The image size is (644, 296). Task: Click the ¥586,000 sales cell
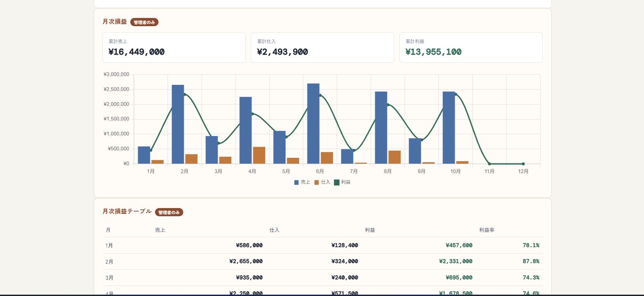(x=249, y=245)
